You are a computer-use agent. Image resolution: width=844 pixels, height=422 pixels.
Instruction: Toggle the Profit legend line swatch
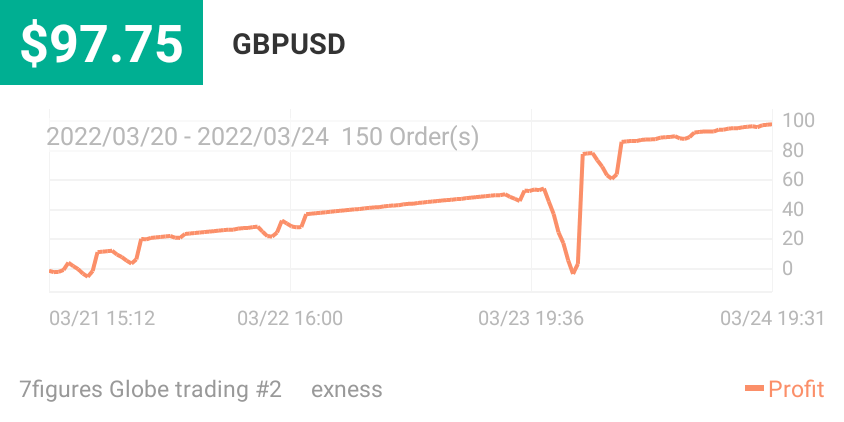pyautogui.click(x=754, y=388)
